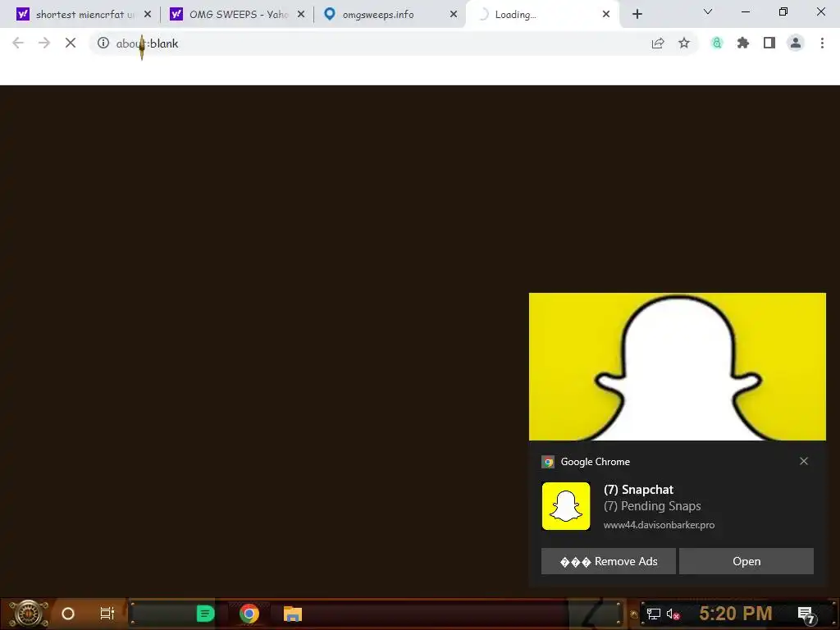Screen dimensions: 840x630
Task: Open File Explorer from taskbar
Action: click(x=293, y=614)
